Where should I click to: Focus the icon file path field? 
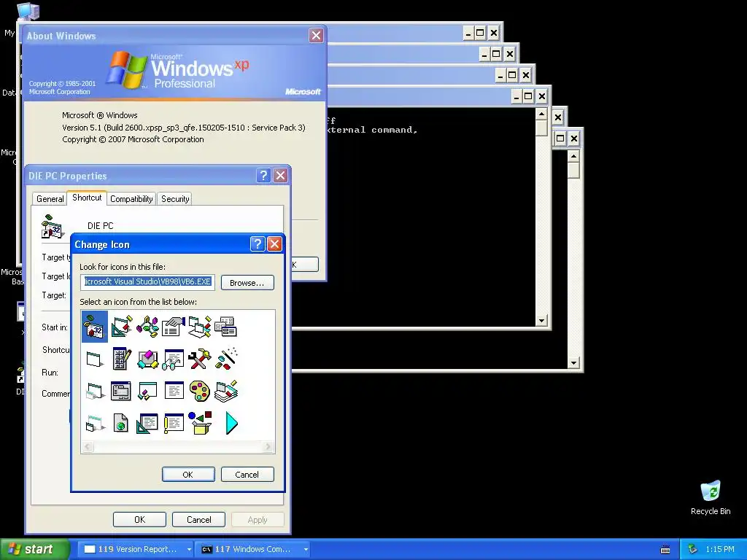tap(147, 282)
